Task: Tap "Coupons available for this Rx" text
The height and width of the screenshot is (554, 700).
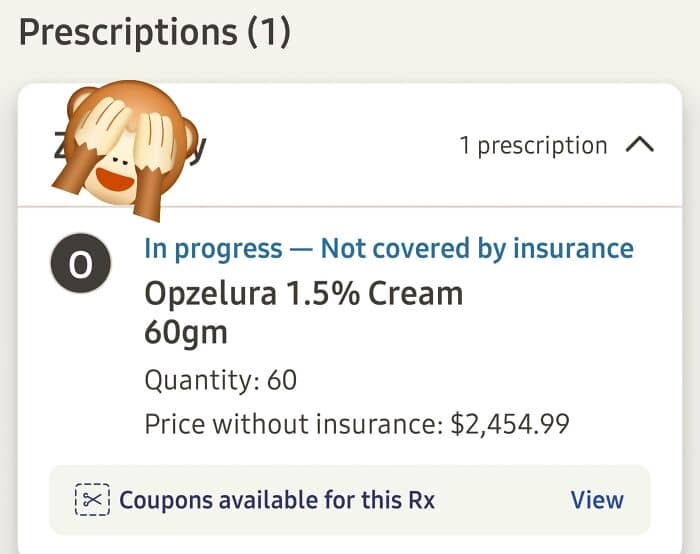Action: [277, 500]
